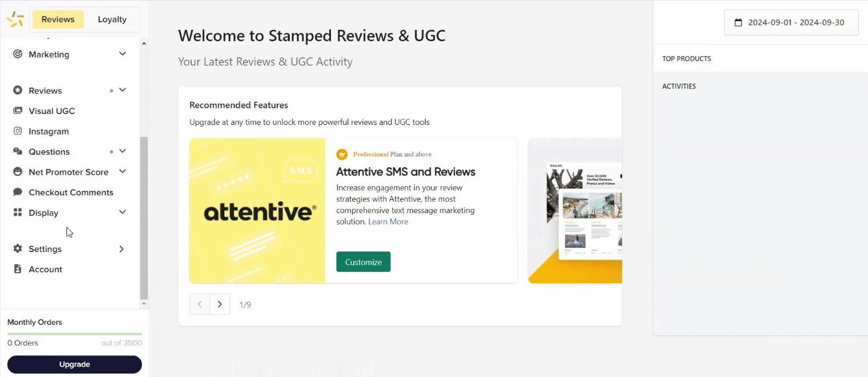
Task: Follow the Learn More link
Action: [388, 222]
